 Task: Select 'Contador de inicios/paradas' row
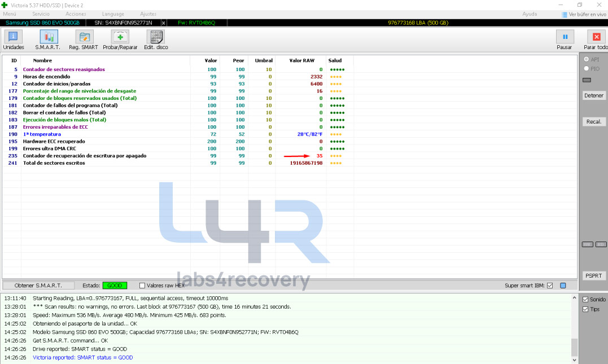pyautogui.click(x=178, y=84)
